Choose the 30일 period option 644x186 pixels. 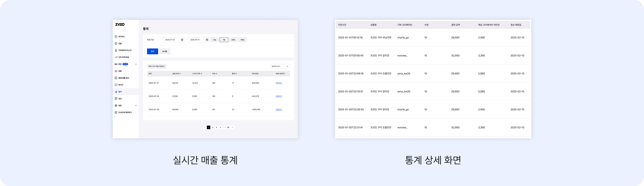(233, 40)
